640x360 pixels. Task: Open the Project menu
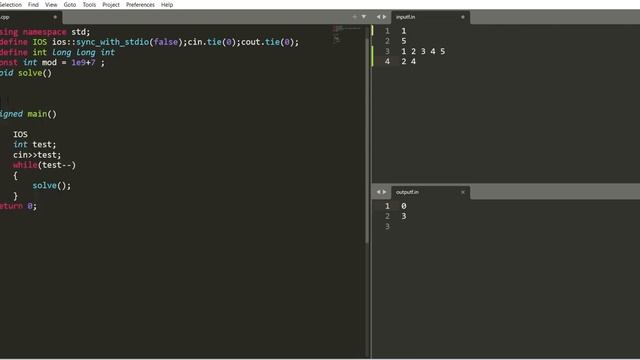click(x=111, y=4)
